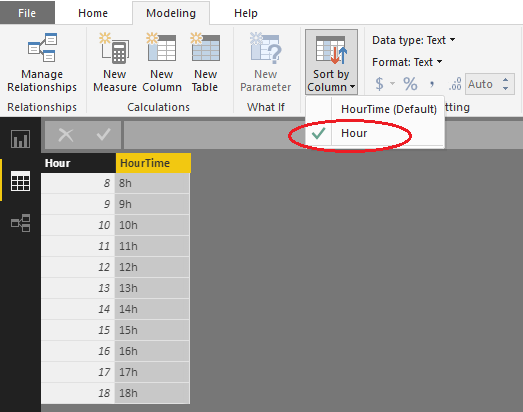Click the Hour cell showing 15

78,330
